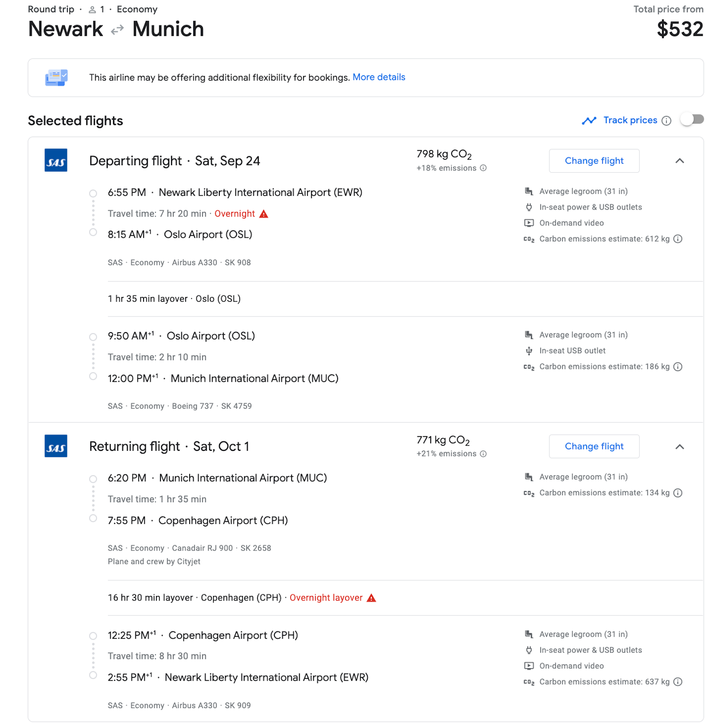Viewport: 709px width, 728px height.
Task: Click the average legroom seat icon
Action: [529, 191]
